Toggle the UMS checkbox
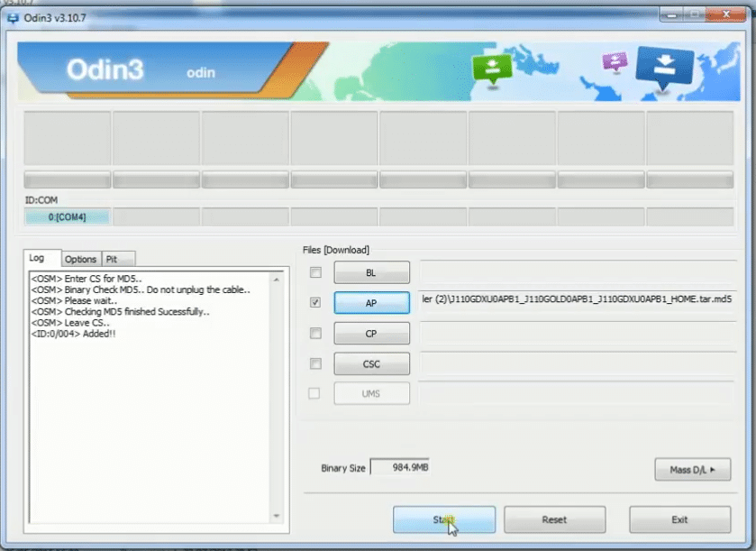Viewport: 756px width, 551px height. (314, 393)
